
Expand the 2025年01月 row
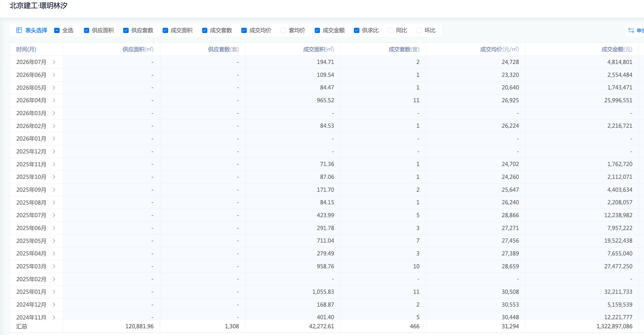click(54, 292)
